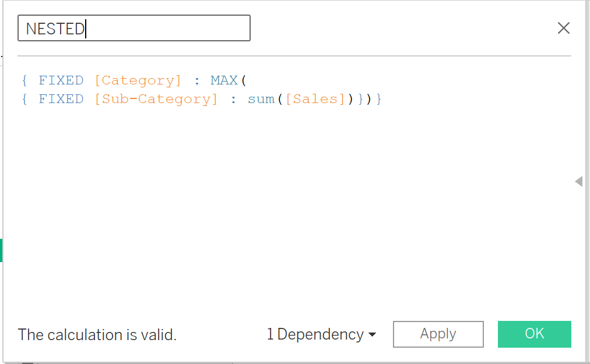Image resolution: width=590 pixels, height=364 pixels.
Task: Place cursor on the sum function
Action: (x=261, y=99)
